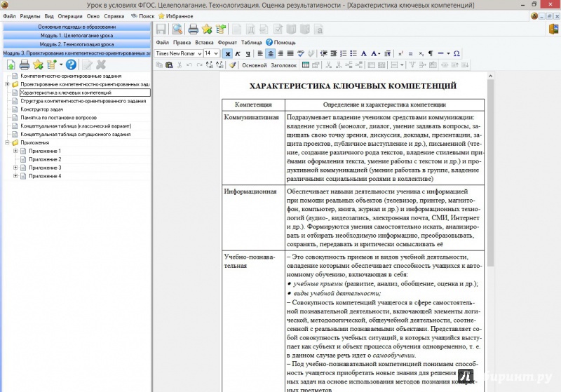Open font settings with the letter A icon
This screenshot has width=561, height=392.
pyautogui.click(x=363, y=54)
